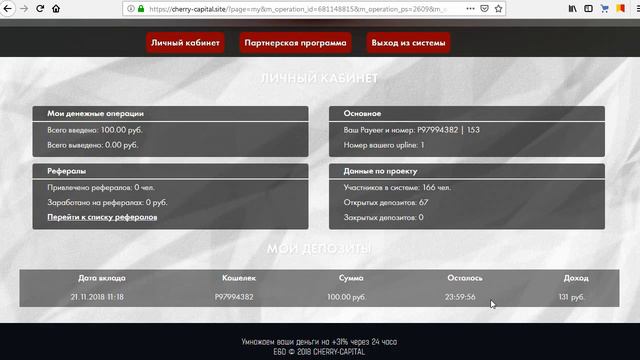
Task: Click the ЛИЧНЫЙ КАБИНЕТ page heading
Action: click(319, 78)
